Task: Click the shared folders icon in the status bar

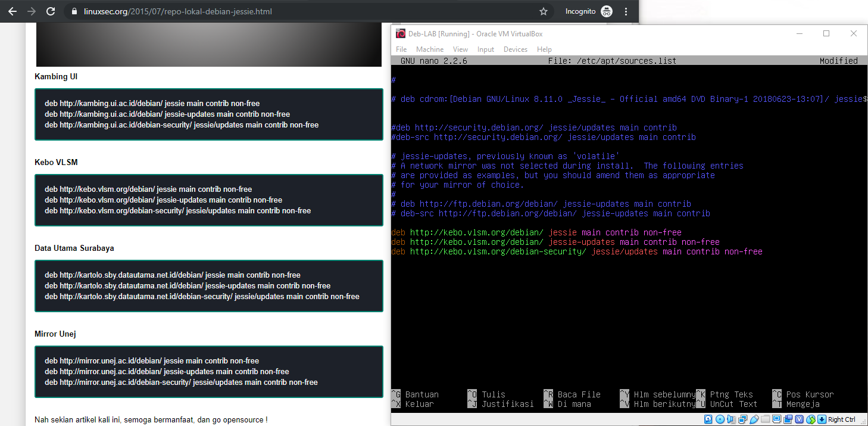Action: (765, 419)
